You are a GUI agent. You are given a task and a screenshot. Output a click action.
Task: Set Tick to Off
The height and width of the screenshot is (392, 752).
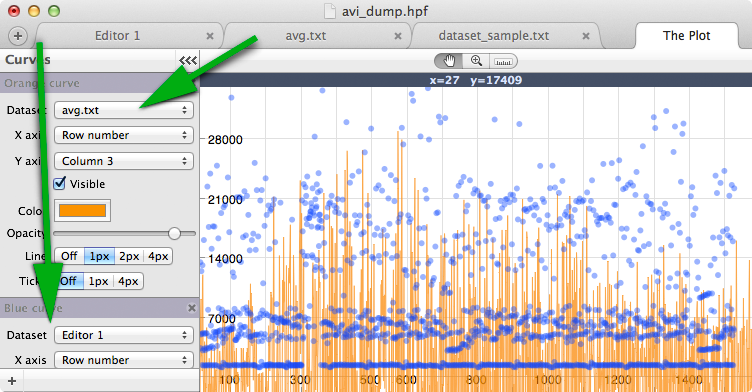click(x=69, y=281)
